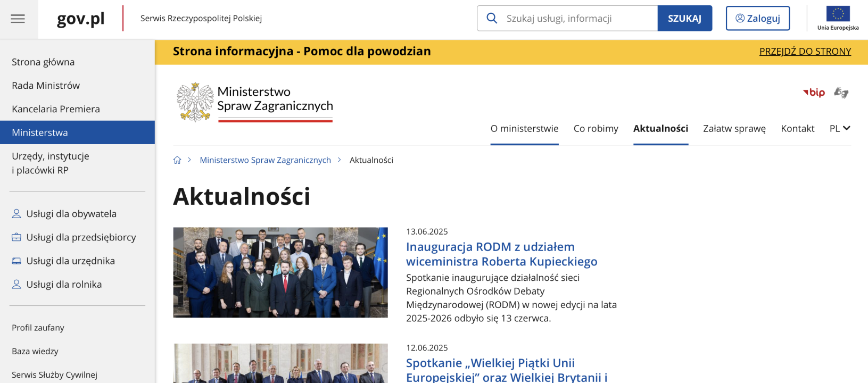This screenshot has width=868, height=383.
Task: Open the 12.06.2025 article photo thumbnail
Action: [x=280, y=363]
